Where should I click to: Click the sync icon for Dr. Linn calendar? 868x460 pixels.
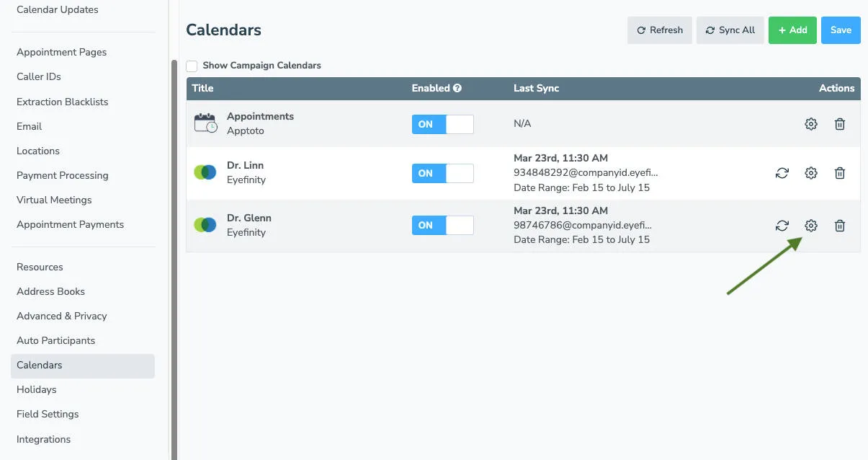(x=782, y=173)
